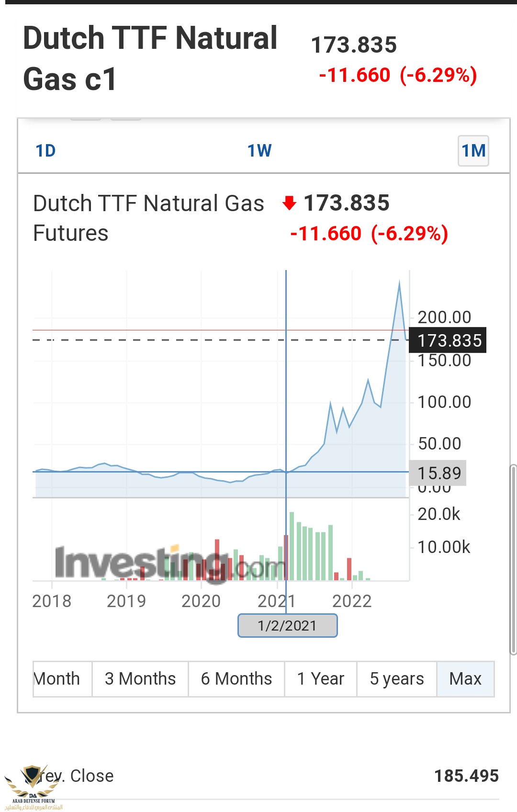Click the chart peak near 2022
The height and width of the screenshot is (812, 517).
click(x=400, y=282)
